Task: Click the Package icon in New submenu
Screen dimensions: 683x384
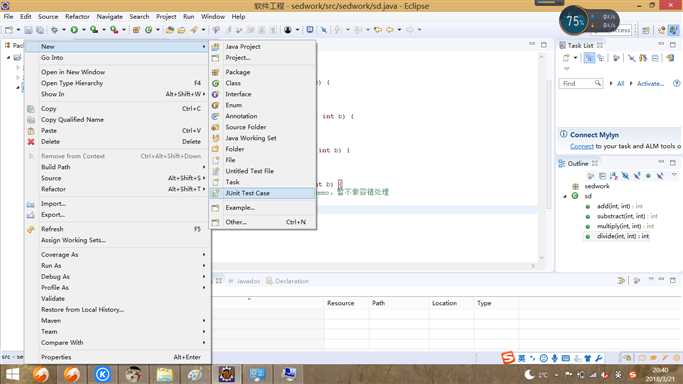Action: coord(216,72)
